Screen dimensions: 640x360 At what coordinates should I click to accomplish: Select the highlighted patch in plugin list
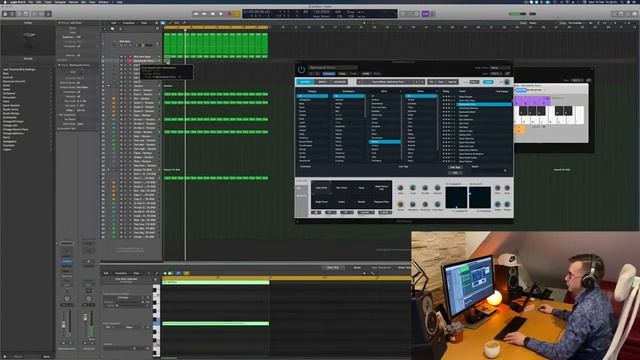point(484,104)
